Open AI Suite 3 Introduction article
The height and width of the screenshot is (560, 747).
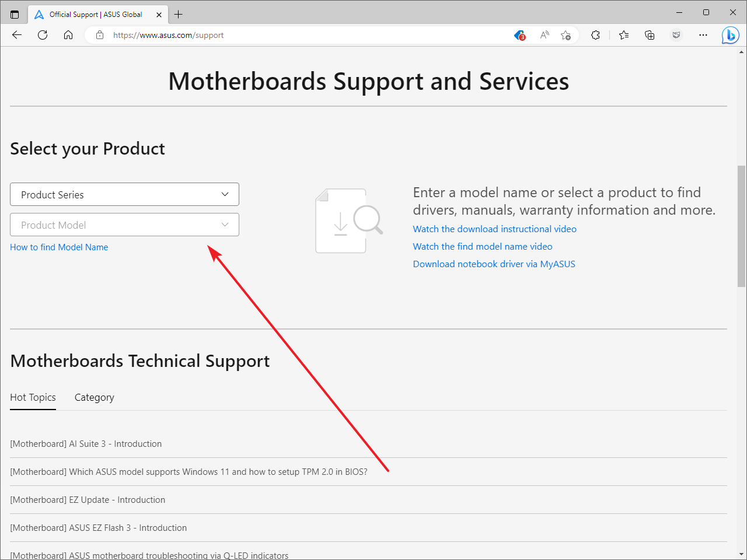86,444
